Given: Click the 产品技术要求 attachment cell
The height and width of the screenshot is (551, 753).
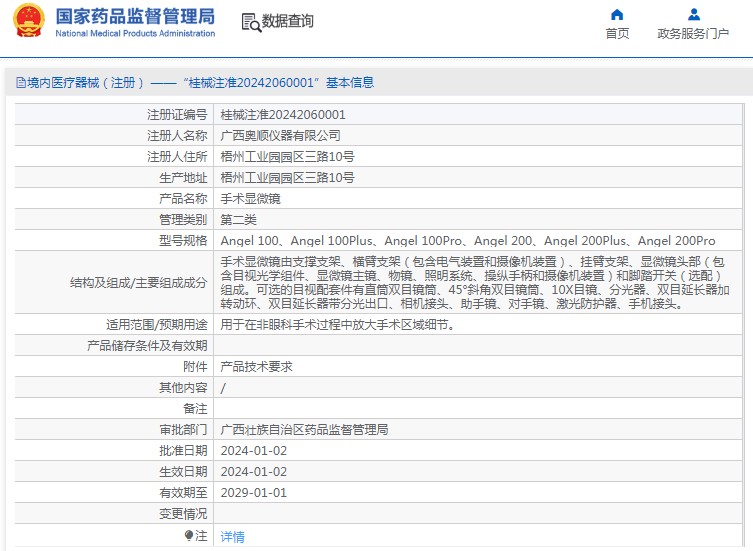Looking at the screenshot, I should coord(256,367).
